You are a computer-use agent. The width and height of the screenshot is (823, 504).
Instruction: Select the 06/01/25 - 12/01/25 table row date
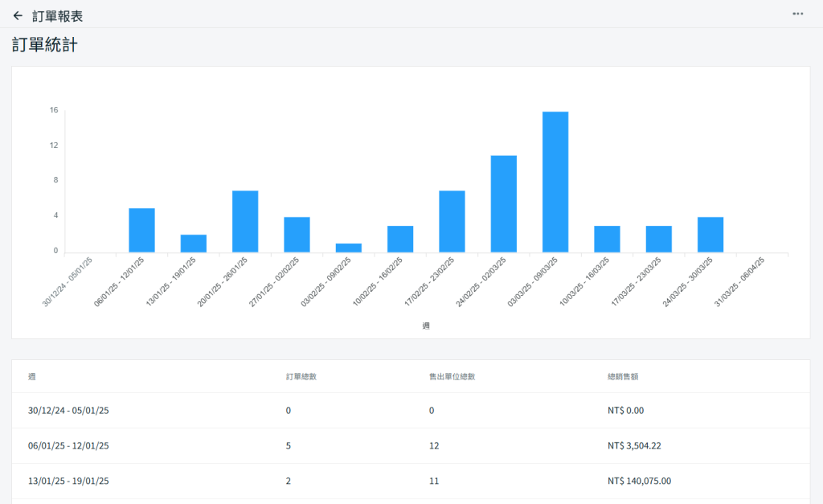[68, 446]
